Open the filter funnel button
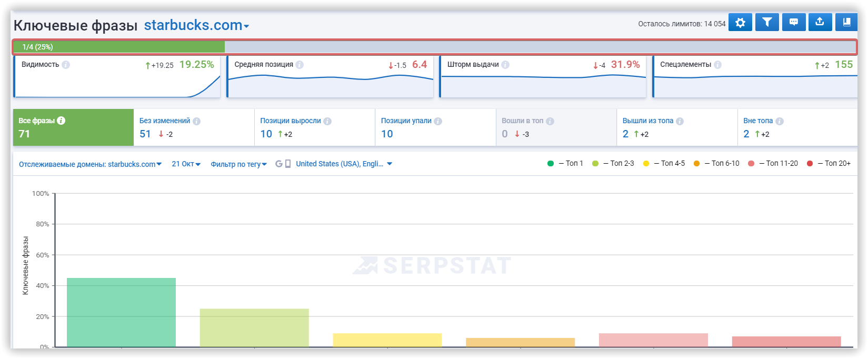This screenshot has width=868, height=359. (x=767, y=22)
